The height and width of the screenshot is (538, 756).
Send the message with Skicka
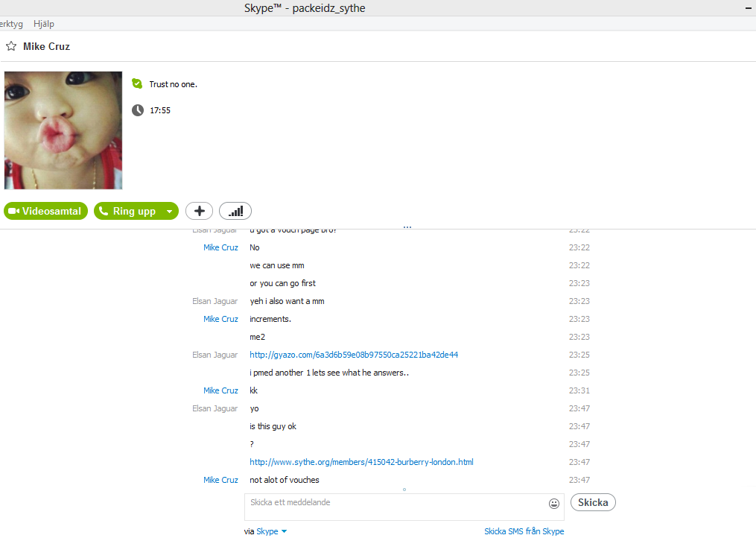pyautogui.click(x=593, y=502)
